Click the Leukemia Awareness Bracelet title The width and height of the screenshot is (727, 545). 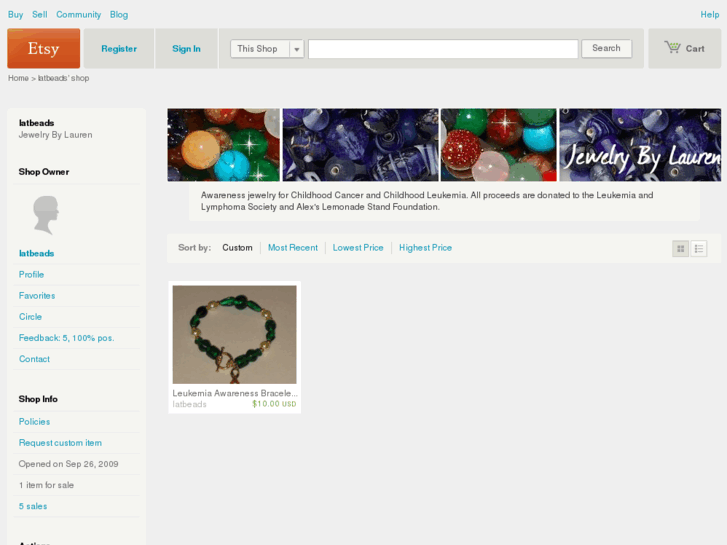coord(235,393)
